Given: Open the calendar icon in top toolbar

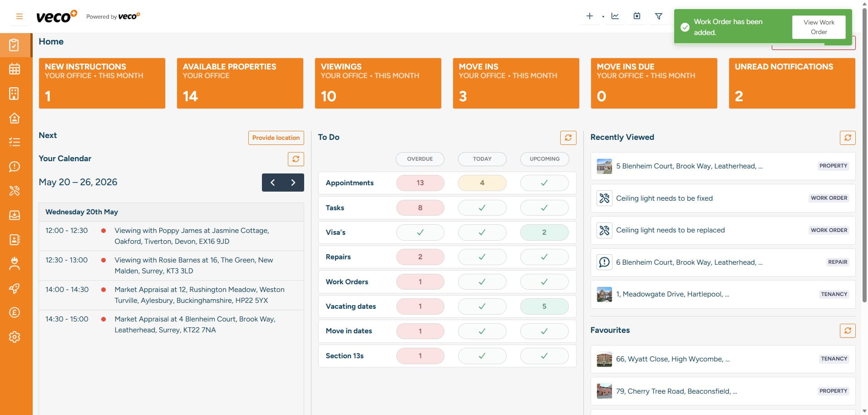Looking at the screenshot, I should [x=637, y=16].
